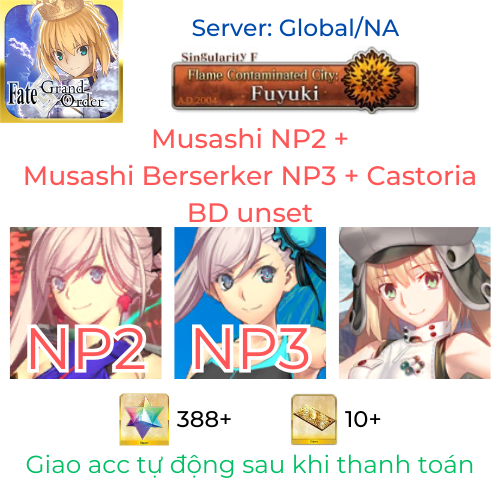Click the A.D.2004 date on banner
The width and height of the screenshot is (500, 500).
197,100
